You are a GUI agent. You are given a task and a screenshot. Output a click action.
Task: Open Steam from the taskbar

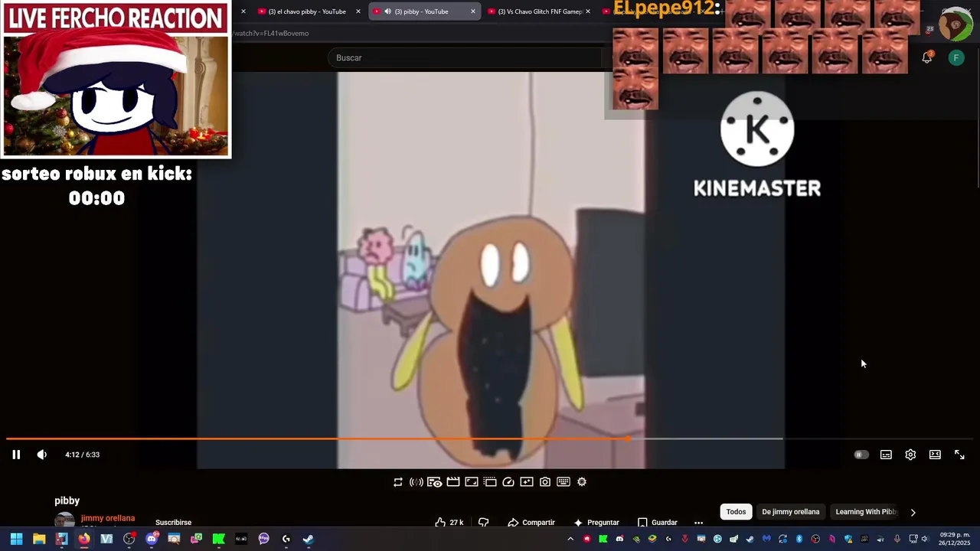(x=309, y=539)
